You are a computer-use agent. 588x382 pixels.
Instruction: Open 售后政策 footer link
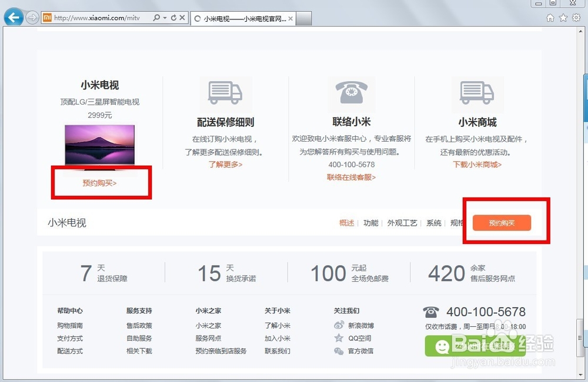coord(139,326)
